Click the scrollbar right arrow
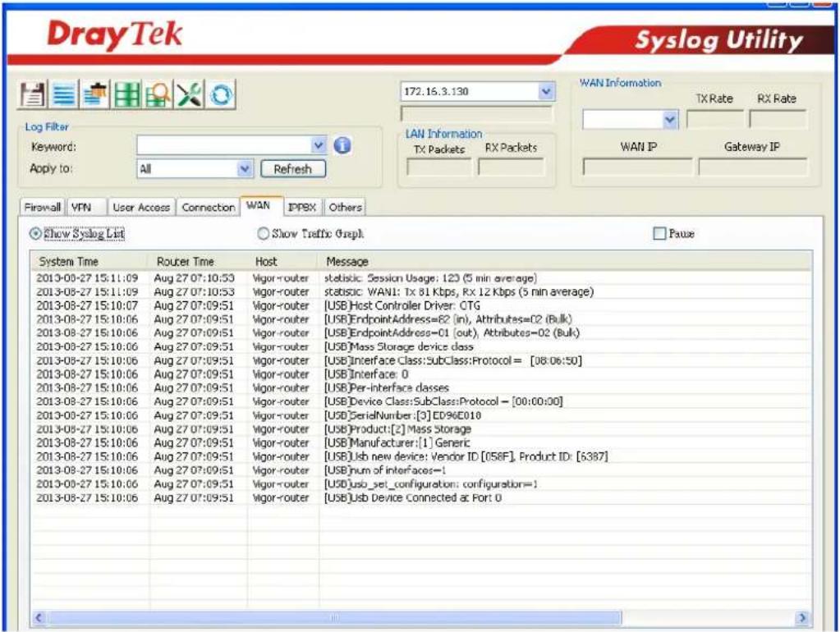This screenshot has height=632, width=840. click(802, 617)
